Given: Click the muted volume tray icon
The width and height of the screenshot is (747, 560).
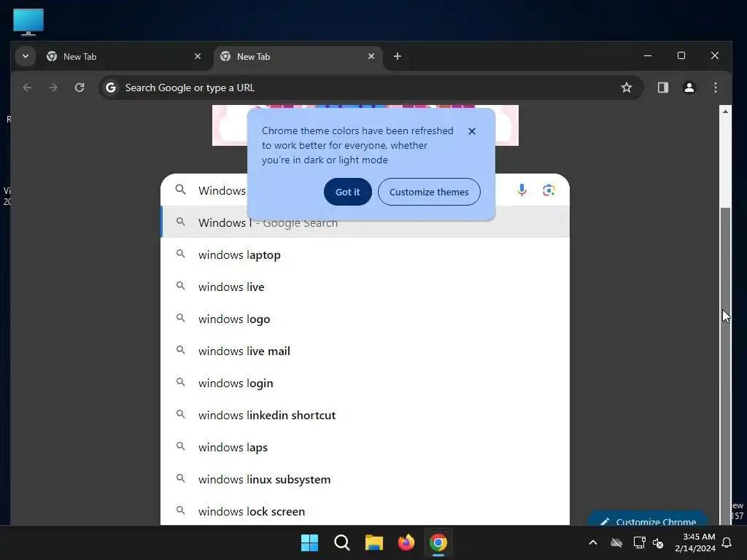Looking at the screenshot, I should [x=659, y=542].
